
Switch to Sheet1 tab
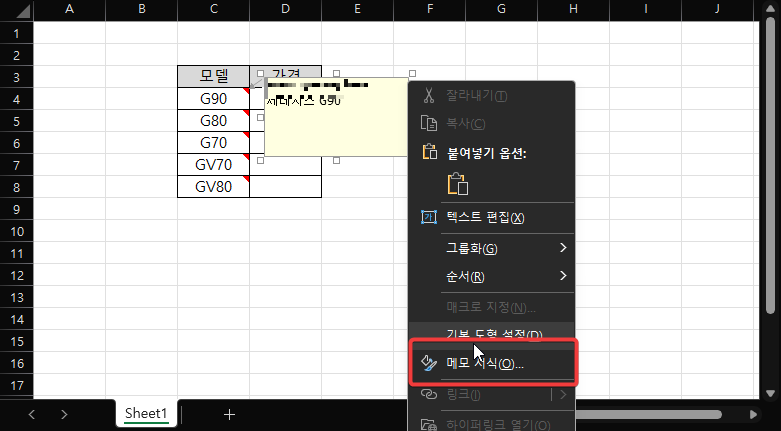146,413
